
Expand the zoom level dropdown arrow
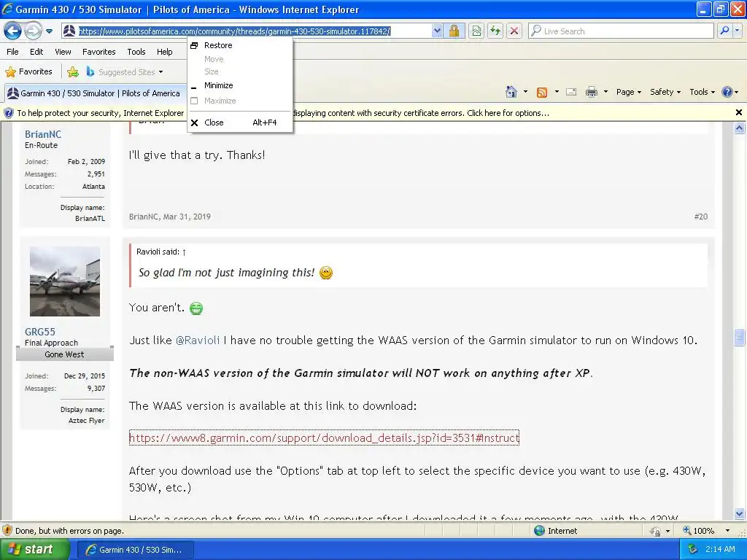pyautogui.click(x=727, y=531)
